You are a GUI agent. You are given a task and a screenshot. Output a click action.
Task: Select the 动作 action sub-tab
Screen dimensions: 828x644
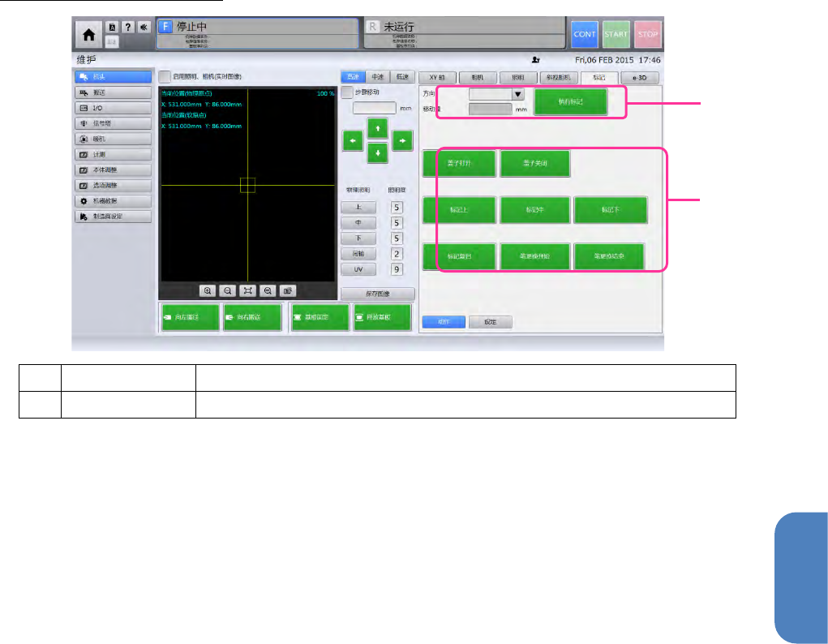click(x=444, y=322)
